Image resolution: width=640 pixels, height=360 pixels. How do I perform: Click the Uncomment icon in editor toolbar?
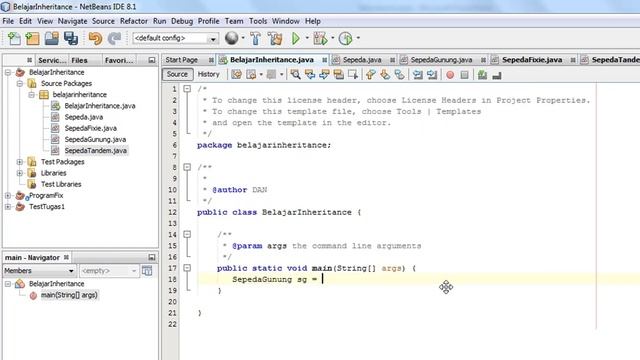497,75
